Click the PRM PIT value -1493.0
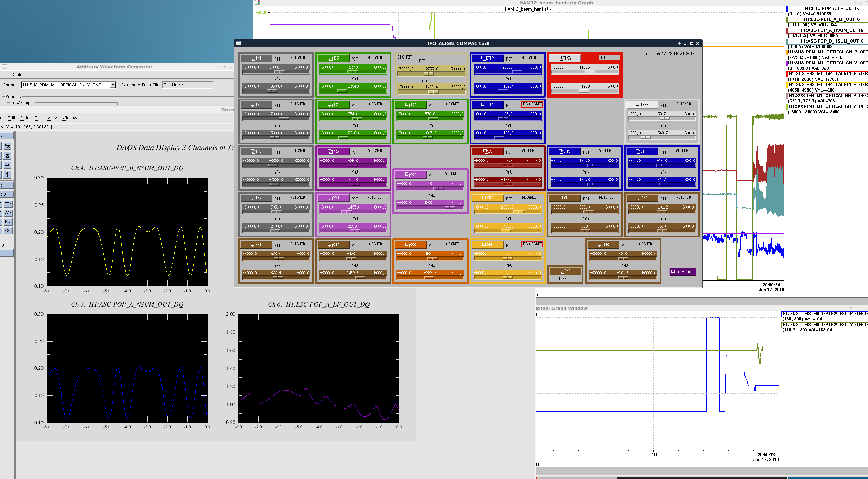The image size is (868, 479). pos(353,207)
